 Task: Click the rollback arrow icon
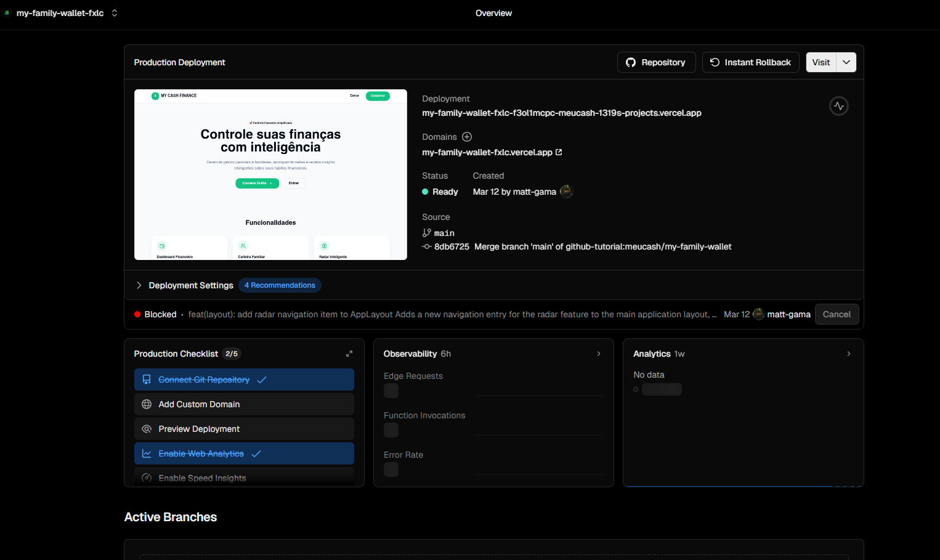pyautogui.click(x=715, y=62)
